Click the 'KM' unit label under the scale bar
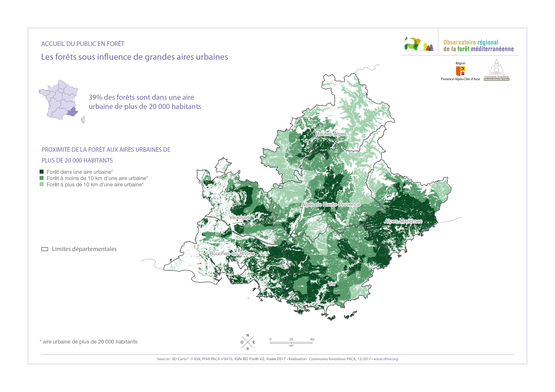Viewport: 555px width, 392px height. click(291, 346)
